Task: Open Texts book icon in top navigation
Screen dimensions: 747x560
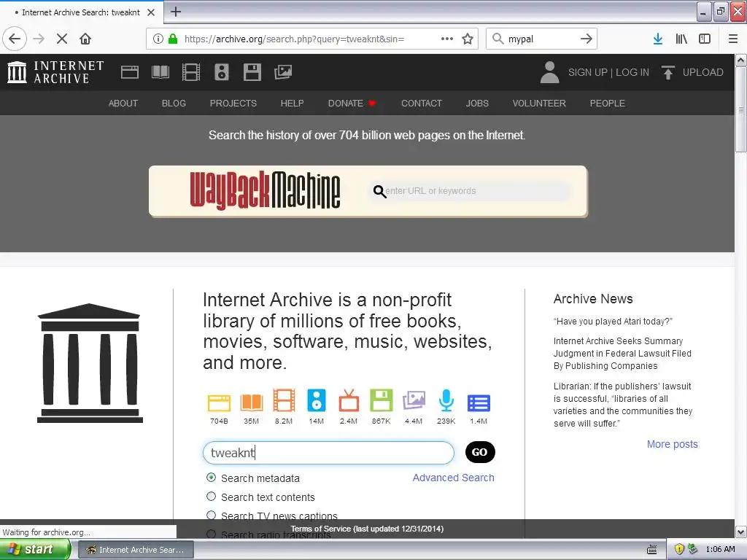Action: click(x=160, y=72)
